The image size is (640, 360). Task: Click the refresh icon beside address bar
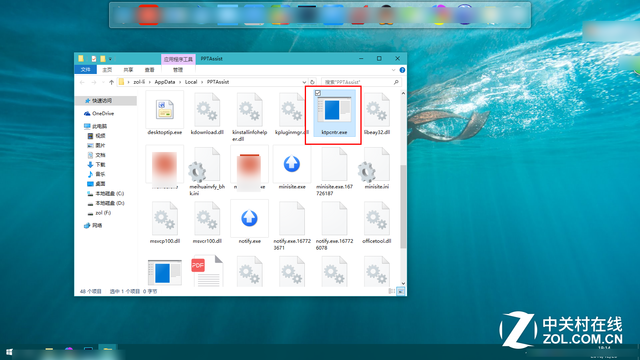[x=312, y=82]
